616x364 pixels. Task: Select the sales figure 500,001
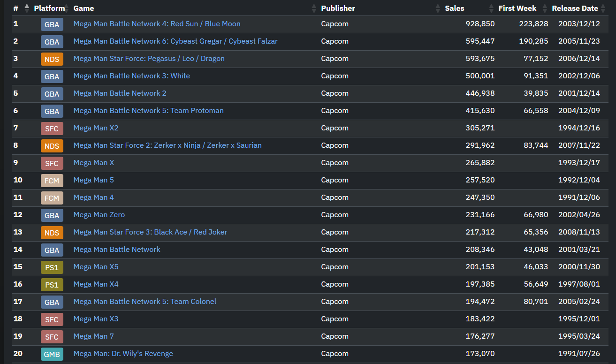(x=480, y=76)
